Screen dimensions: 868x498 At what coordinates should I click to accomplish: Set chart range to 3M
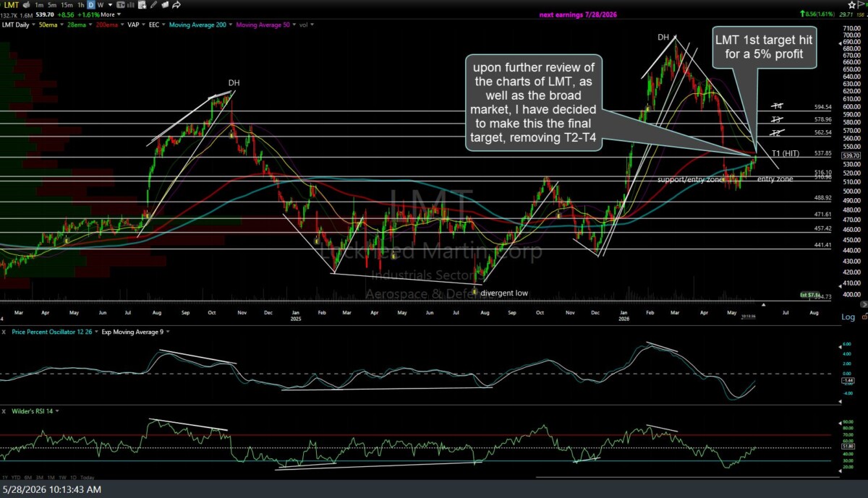pyautogui.click(x=38, y=478)
